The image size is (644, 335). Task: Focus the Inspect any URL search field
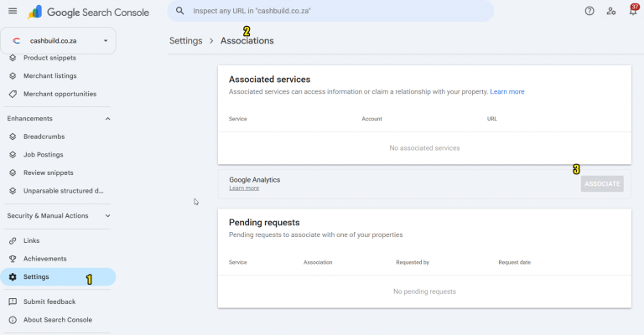coord(330,11)
